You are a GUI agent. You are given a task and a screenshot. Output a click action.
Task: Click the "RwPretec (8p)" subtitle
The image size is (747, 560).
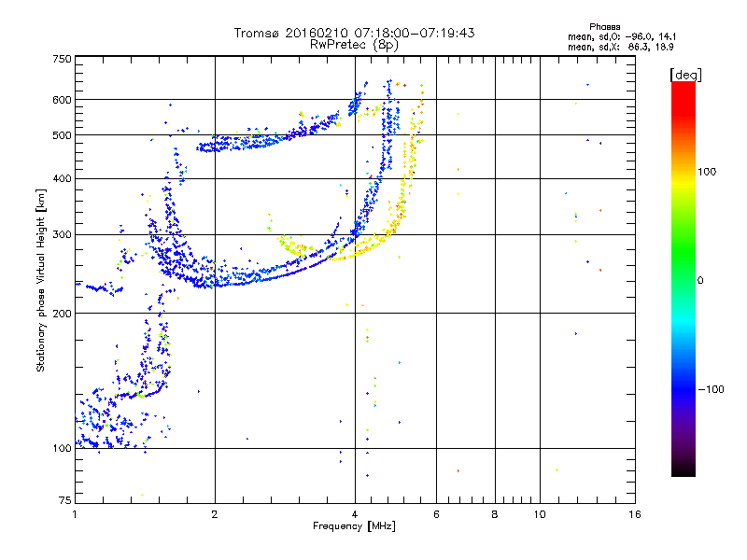354,45
